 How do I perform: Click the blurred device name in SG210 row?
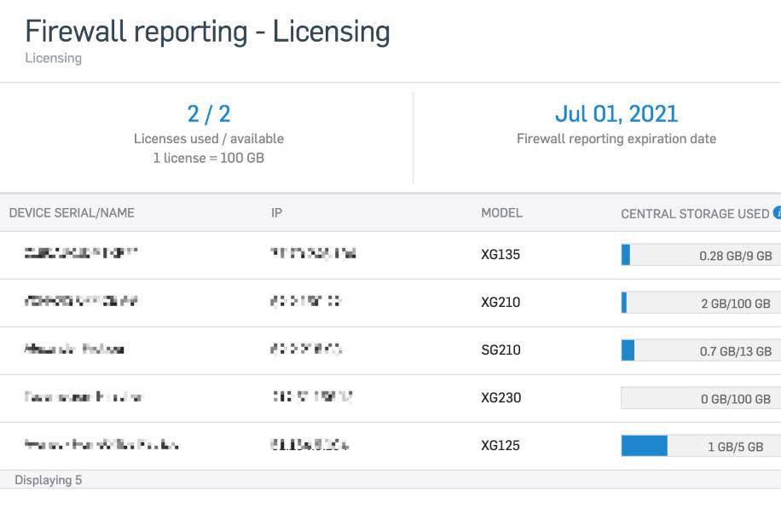pos(74,349)
